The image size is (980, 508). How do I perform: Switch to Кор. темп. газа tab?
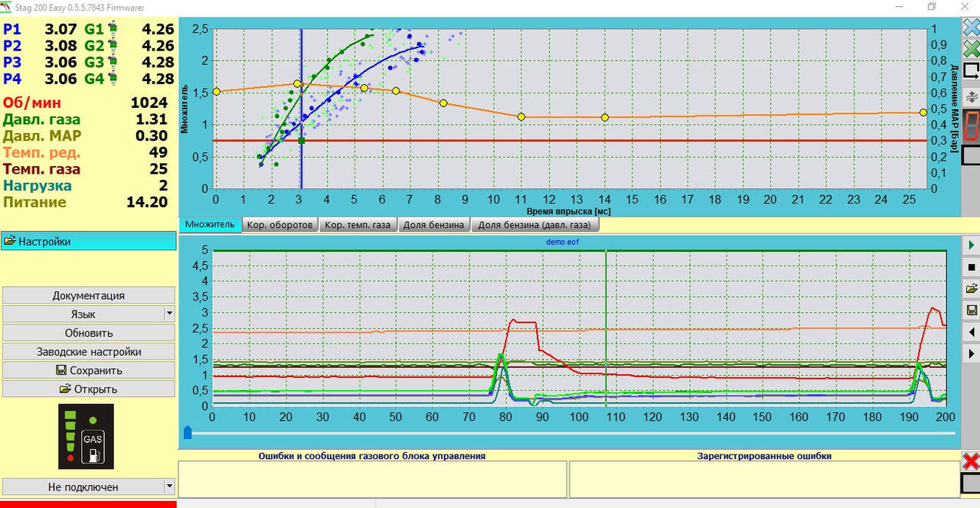click(357, 226)
